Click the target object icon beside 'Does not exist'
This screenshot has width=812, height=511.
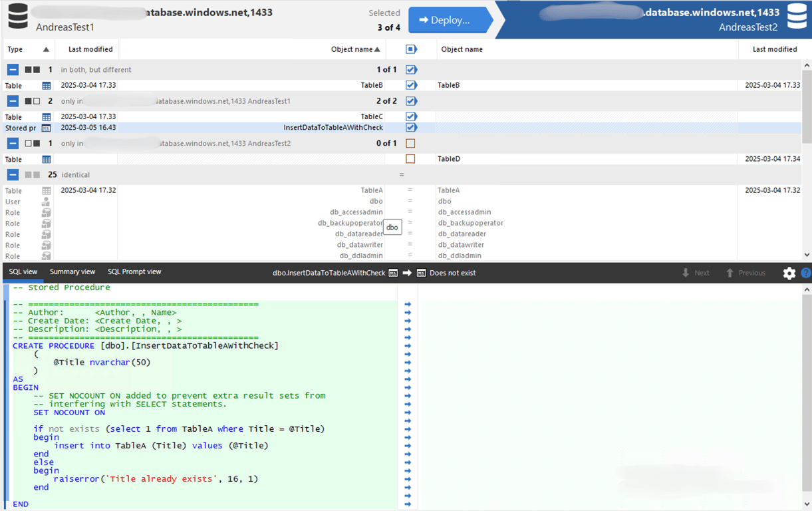pyautogui.click(x=421, y=273)
